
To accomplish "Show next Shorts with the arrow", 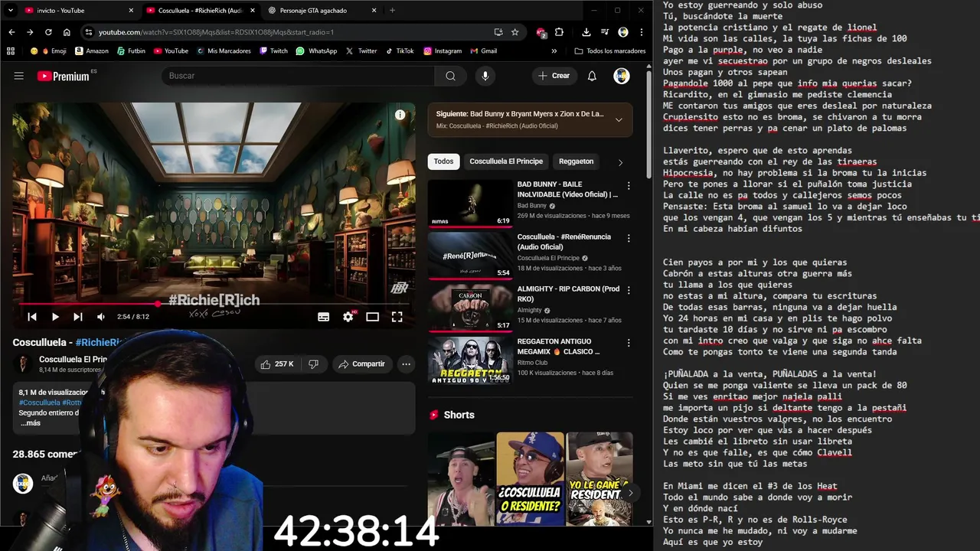I will (629, 494).
